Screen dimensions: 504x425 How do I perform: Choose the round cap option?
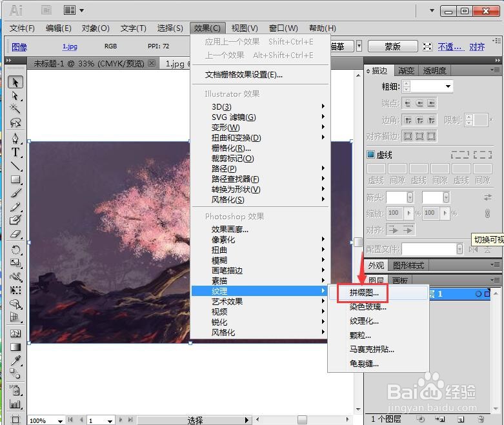click(419, 103)
